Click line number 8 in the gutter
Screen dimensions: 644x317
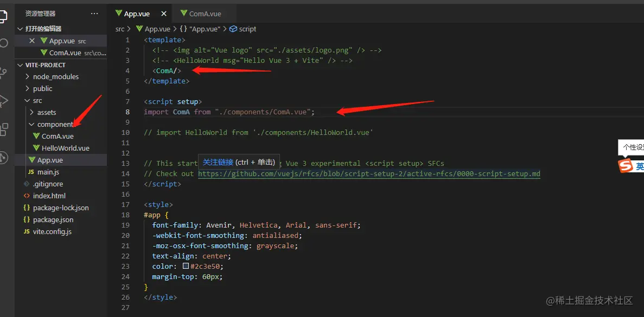point(127,112)
